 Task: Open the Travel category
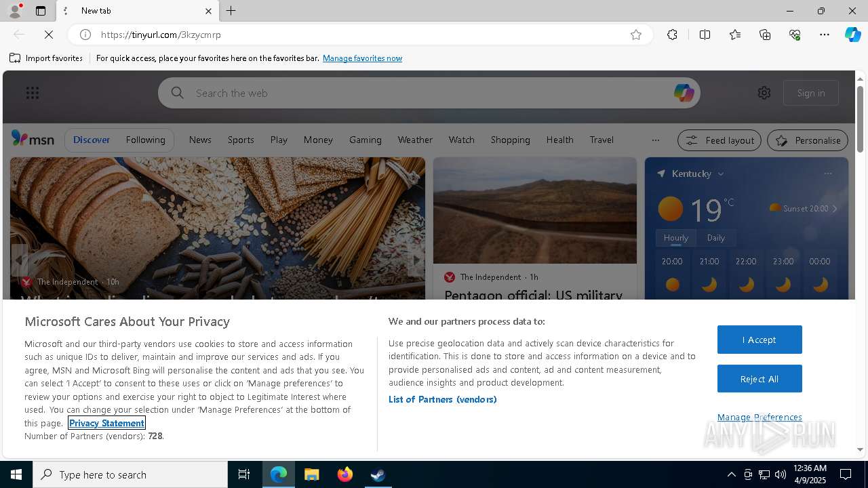601,140
